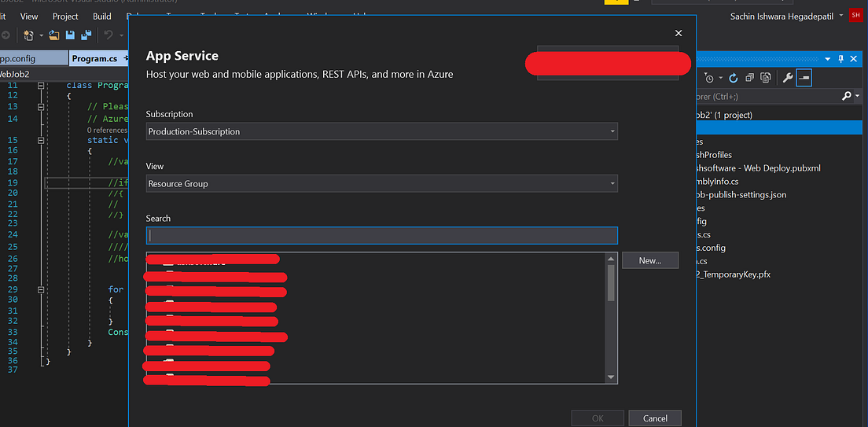
Task: Open the View Resource Group dropdown
Action: click(x=382, y=183)
